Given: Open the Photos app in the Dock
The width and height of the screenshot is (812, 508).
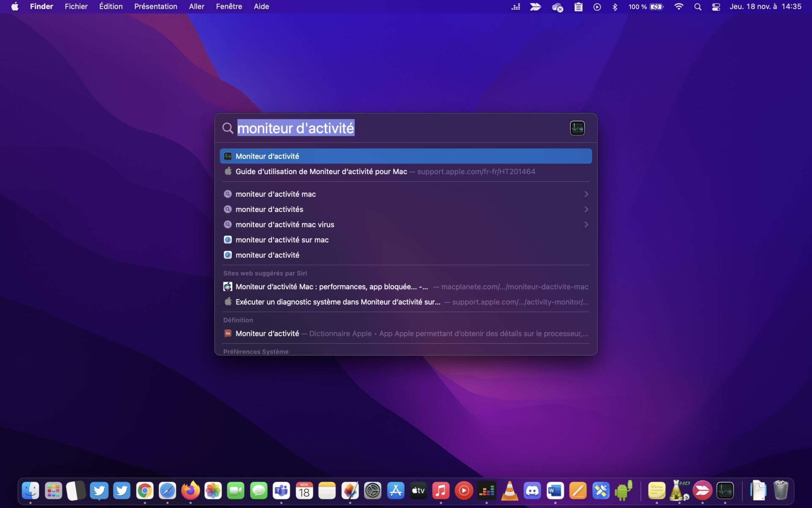Looking at the screenshot, I should (x=213, y=491).
